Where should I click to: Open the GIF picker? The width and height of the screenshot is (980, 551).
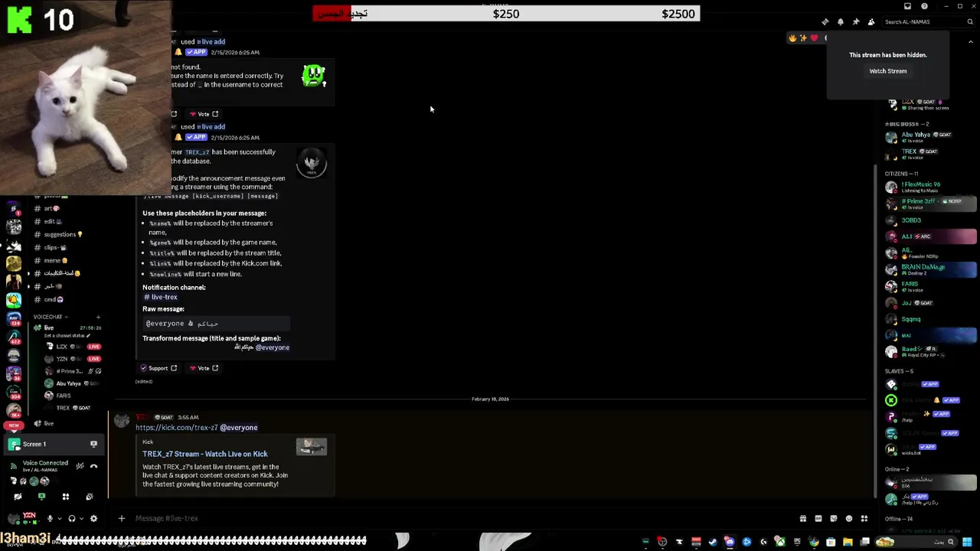818,518
